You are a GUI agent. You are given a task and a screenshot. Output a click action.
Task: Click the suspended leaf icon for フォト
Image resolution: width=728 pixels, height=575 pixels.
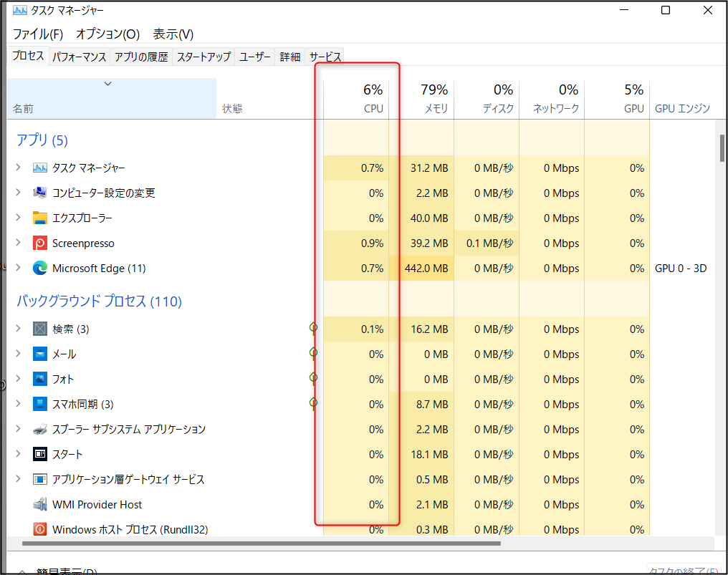[x=313, y=379]
